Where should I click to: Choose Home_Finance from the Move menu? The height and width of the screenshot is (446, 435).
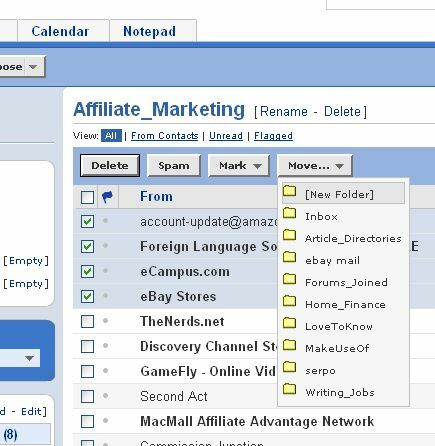[345, 304]
